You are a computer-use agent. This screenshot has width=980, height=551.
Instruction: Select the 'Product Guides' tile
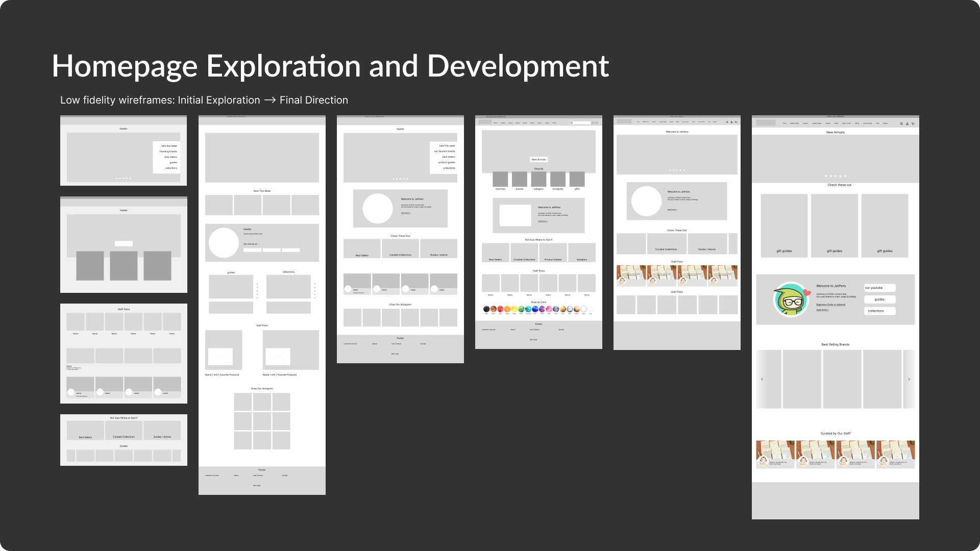[553, 253]
